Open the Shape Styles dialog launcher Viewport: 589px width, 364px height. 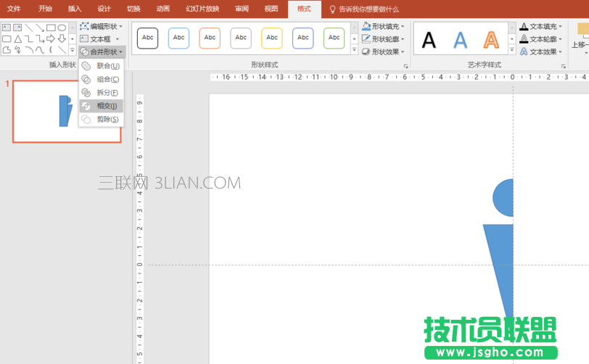click(x=405, y=66)
